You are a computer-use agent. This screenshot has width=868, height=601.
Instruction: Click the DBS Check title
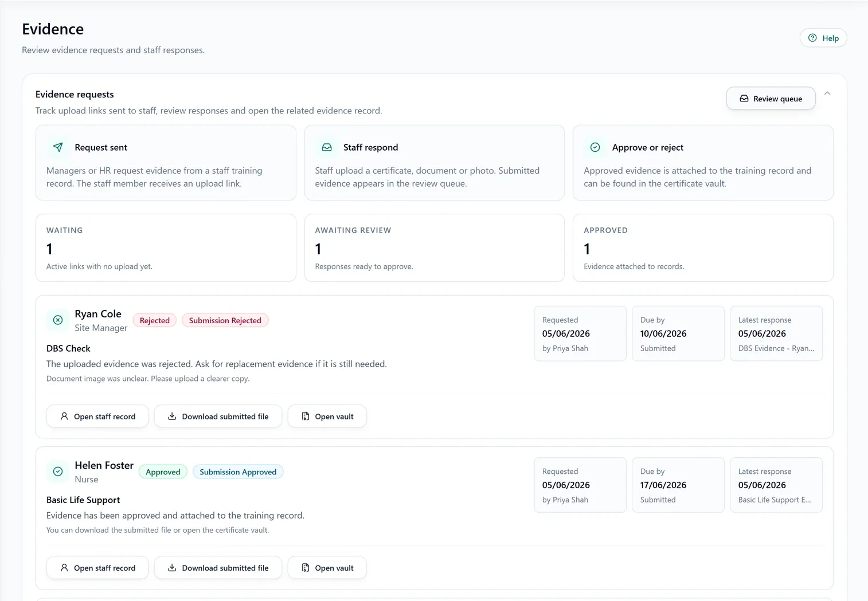point(68,348)
